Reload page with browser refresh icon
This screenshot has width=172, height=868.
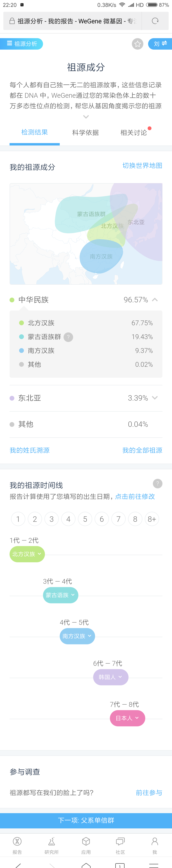[x=155, y=21]
